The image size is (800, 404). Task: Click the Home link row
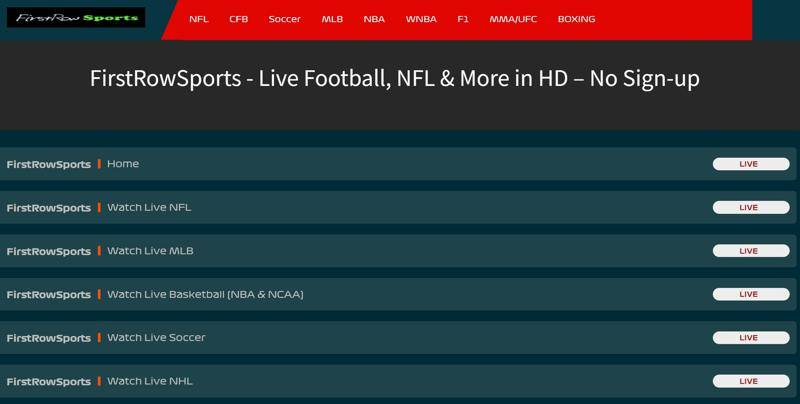pos(398,164)
